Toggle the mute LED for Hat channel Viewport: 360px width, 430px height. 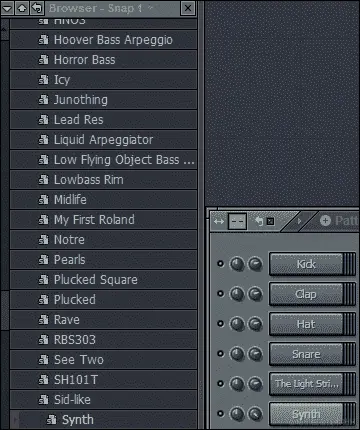[220, 324]
